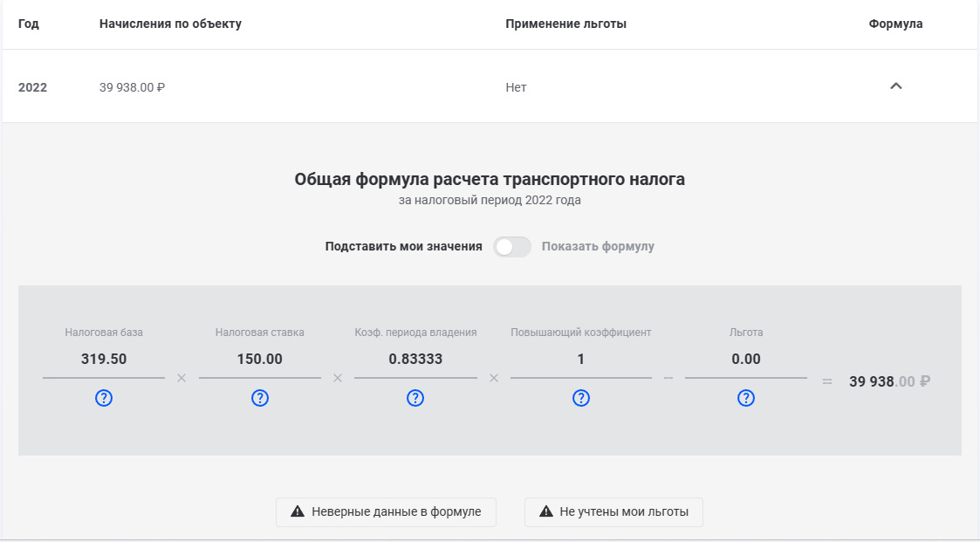980x542 pixels.
Task: Click warning icon in Неверные данные button
Action: coord(298,511)
